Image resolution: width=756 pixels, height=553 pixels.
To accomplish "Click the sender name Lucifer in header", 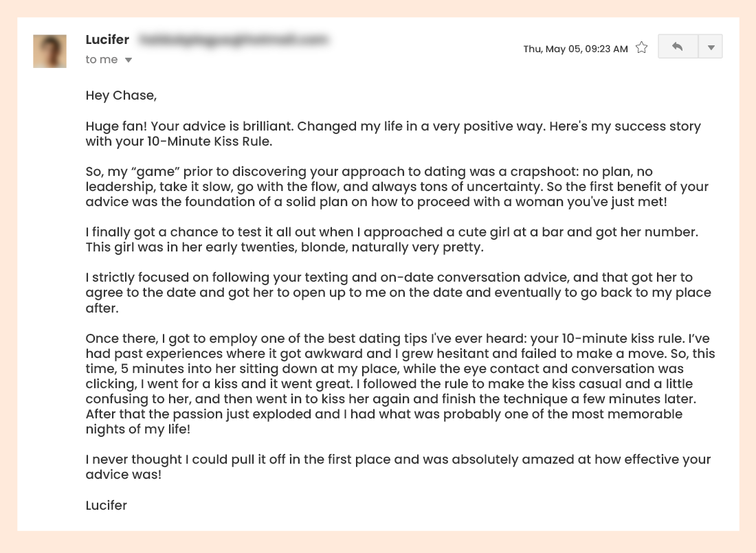I will pyautogui.click(x=107, y=40).
